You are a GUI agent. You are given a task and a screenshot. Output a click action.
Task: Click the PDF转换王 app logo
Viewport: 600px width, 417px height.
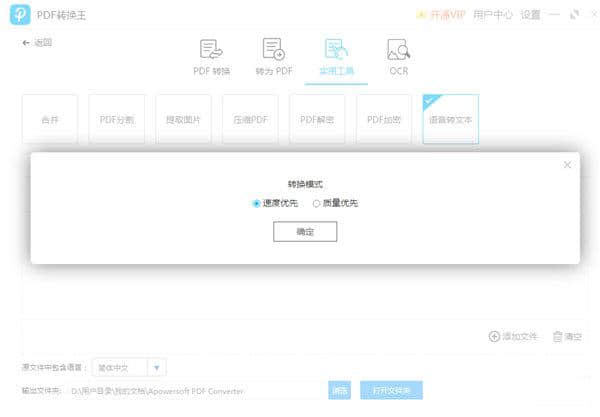point(17,14)
